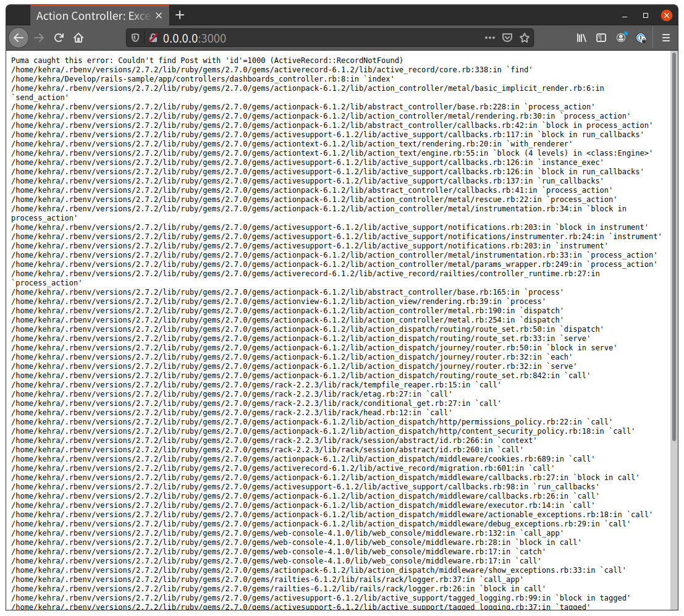
Task: Click the action_view/rendering.rb:39 line
Action: click(x=277, y=302)
